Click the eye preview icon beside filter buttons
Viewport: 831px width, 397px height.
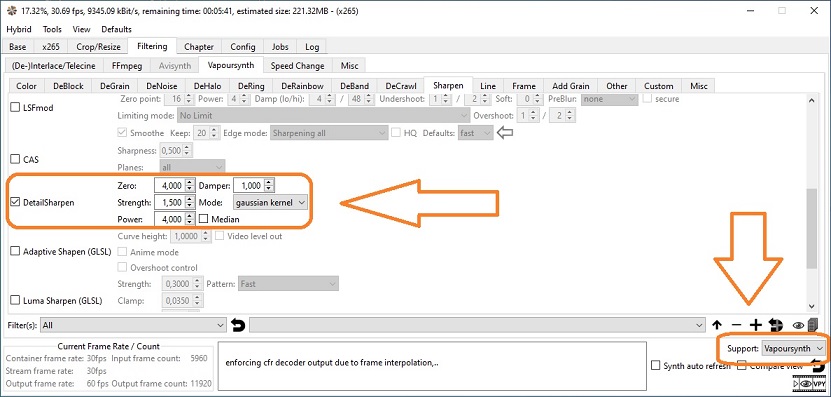[798, 325]
